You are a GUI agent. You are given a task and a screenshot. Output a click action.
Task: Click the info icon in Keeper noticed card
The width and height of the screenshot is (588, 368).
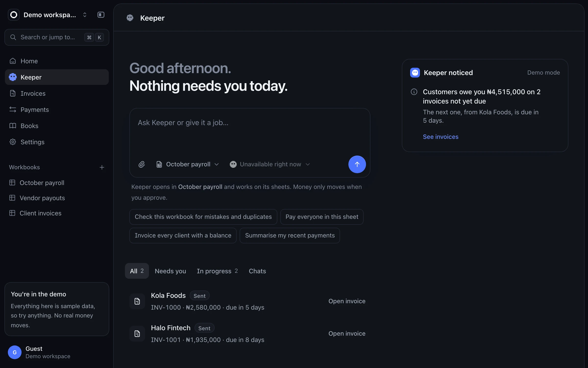(x=414, y=92)
